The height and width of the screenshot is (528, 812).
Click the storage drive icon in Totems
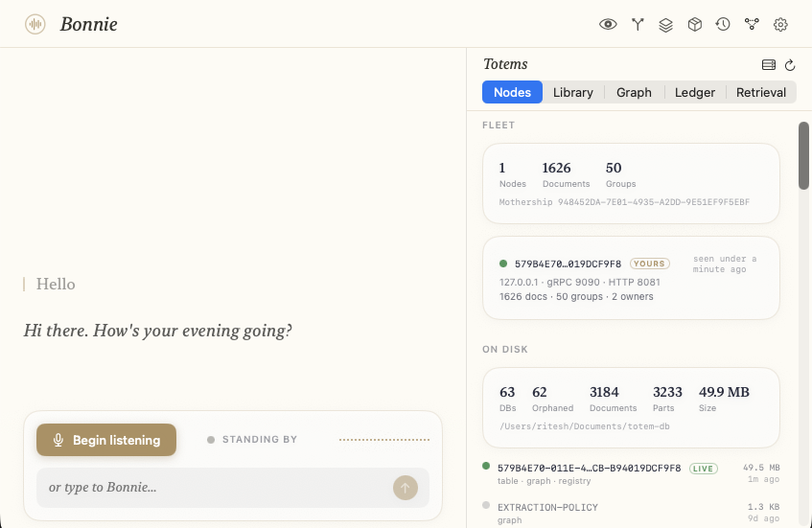coord(769,65)
